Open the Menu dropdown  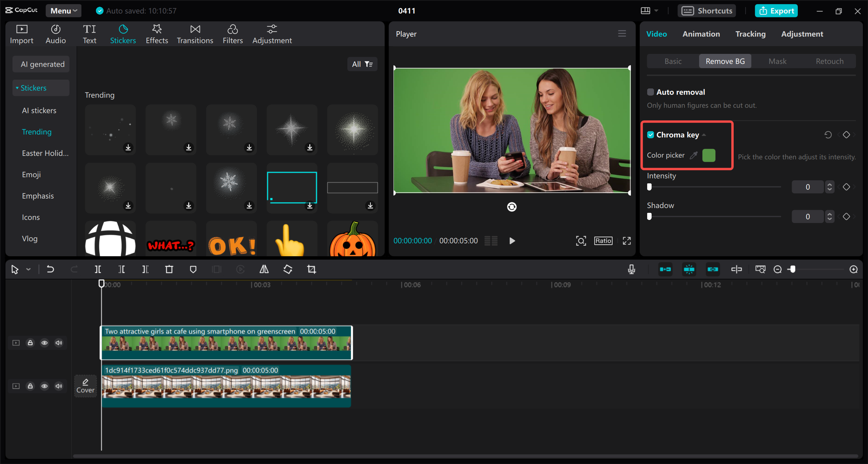tap(63, 11)
